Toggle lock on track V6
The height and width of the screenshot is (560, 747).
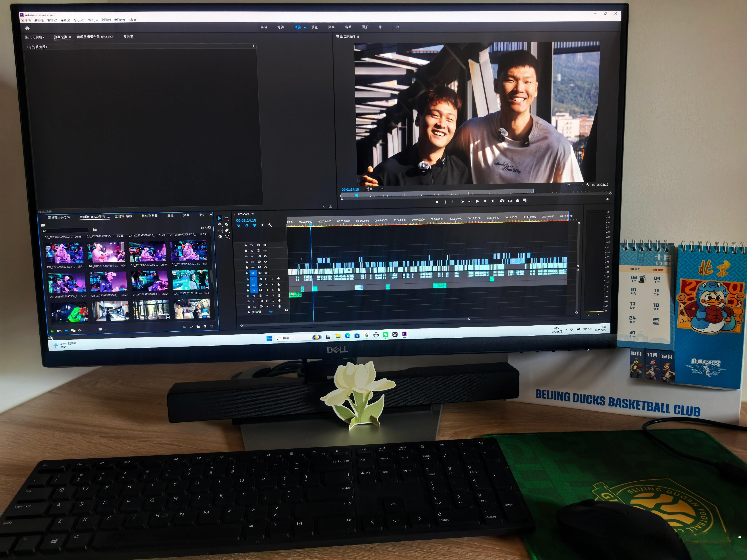click(245, 245)
